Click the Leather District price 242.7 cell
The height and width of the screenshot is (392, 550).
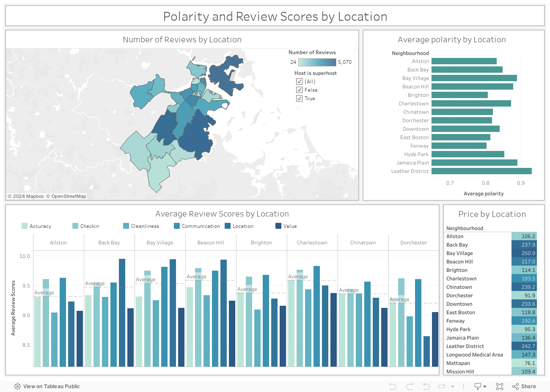click(x=524, y=346)
